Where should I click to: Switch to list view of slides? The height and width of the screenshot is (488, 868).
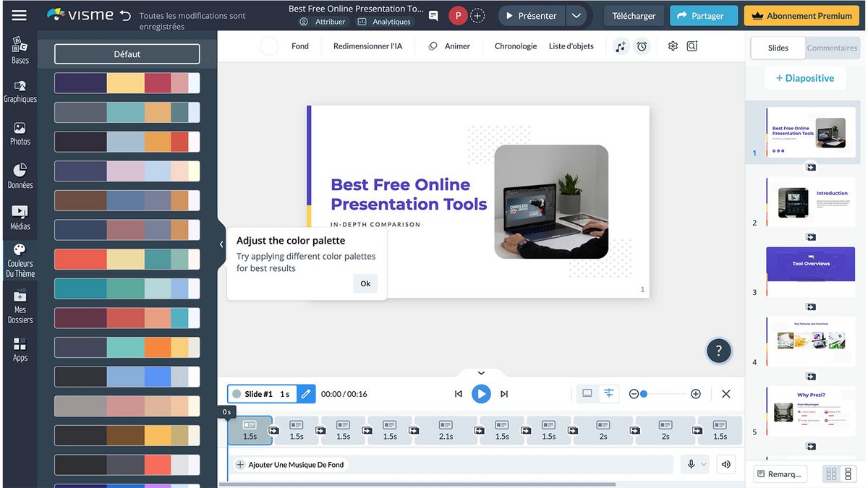click(848, 474)
